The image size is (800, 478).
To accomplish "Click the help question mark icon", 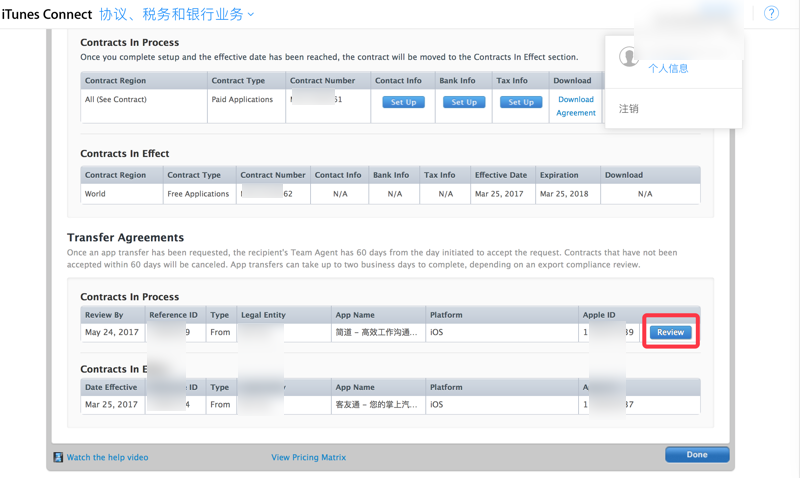I will pyautogui.click(x=771, y=13).
